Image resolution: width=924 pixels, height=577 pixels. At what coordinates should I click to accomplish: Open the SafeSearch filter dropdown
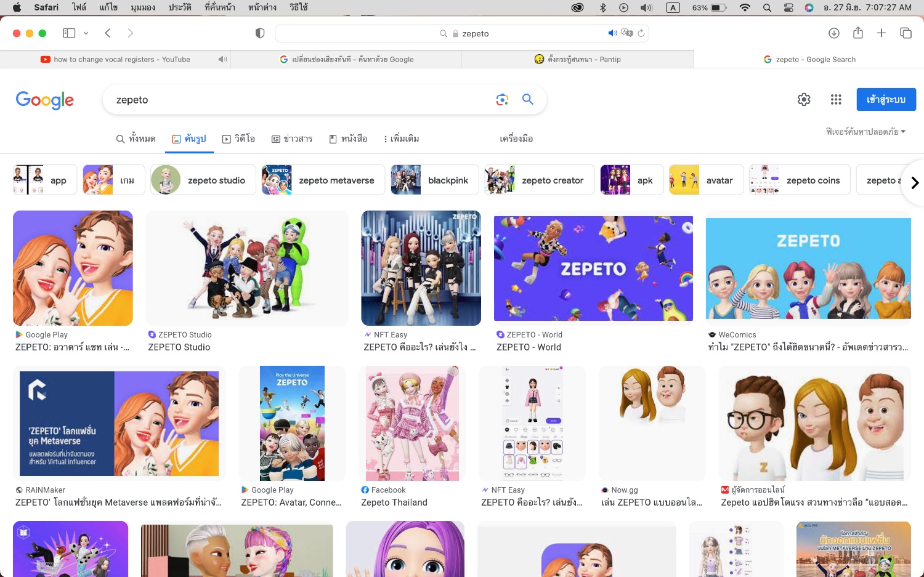(865, 131)
